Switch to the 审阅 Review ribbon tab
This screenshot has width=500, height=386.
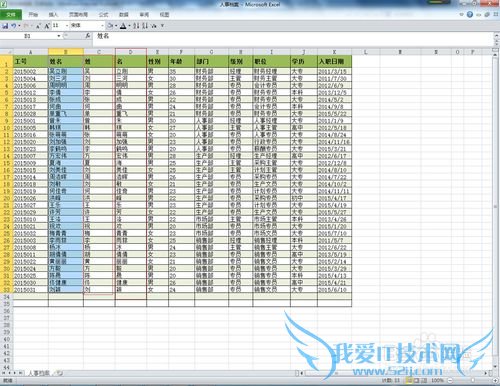pyautogui.click(x=144, y=15)
